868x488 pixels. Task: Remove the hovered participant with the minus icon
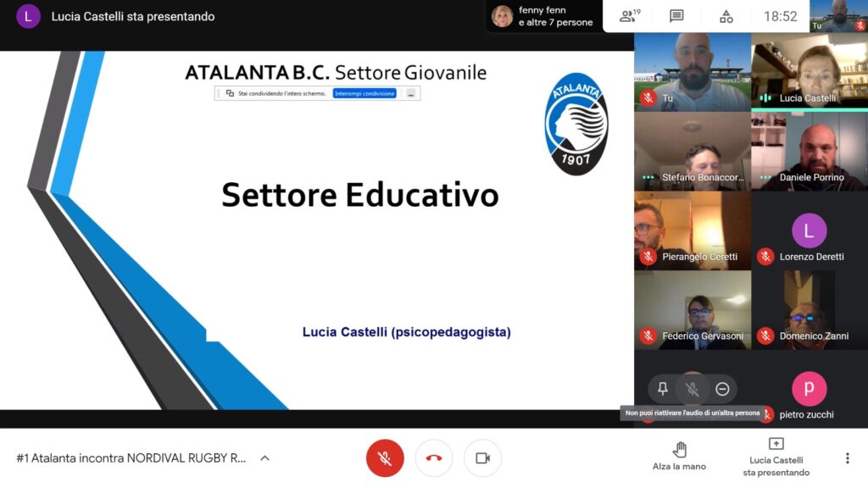(722, 389)
